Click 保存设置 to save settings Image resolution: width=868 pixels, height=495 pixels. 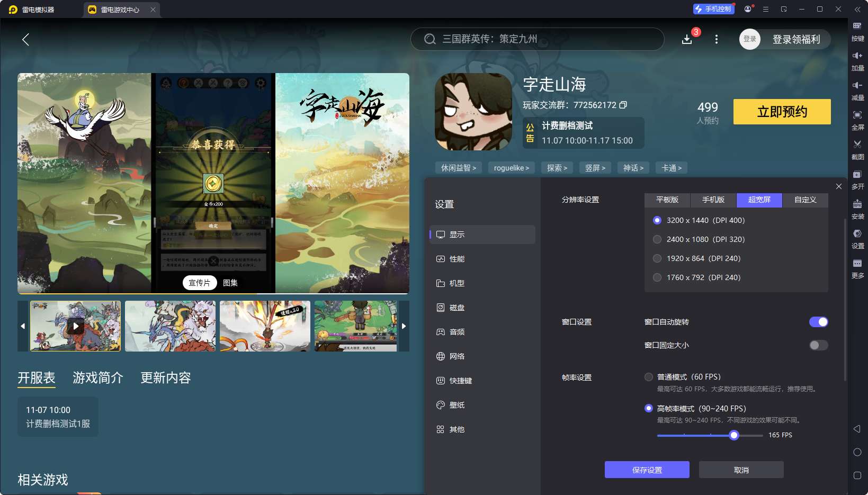pyautogui.click(x=647, y=470)
